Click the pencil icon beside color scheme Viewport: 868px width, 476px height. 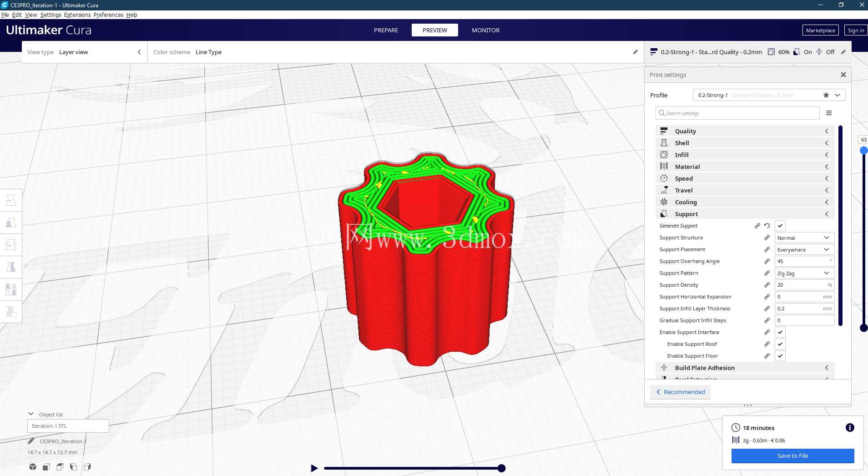tap(636, 52)
